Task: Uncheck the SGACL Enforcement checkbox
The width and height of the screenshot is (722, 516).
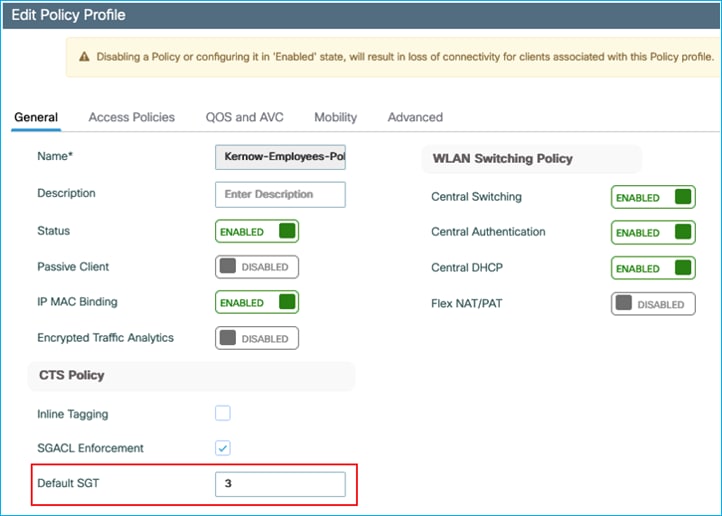Action: pyautogui.click(x=223, y=448)
